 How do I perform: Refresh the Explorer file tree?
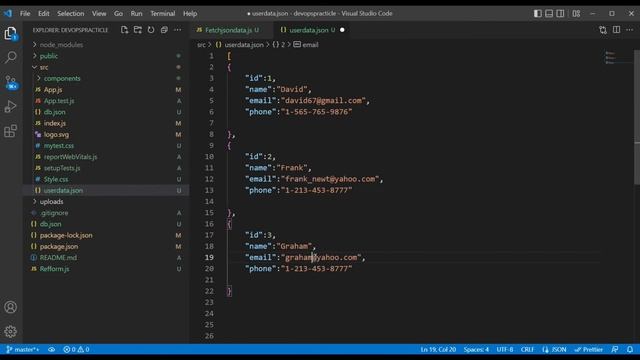click(x=151, y=30)
